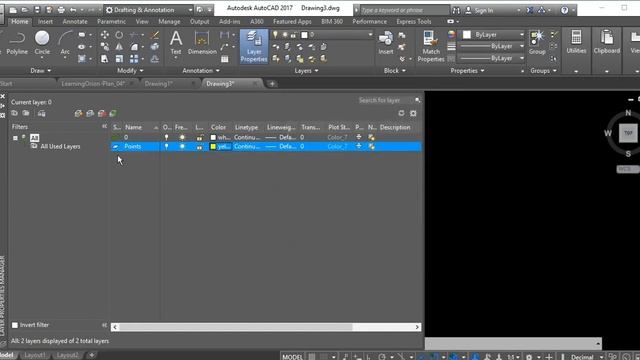Expand the Draw panel
This screenshot has height=360, width=640.
point(40,71)
